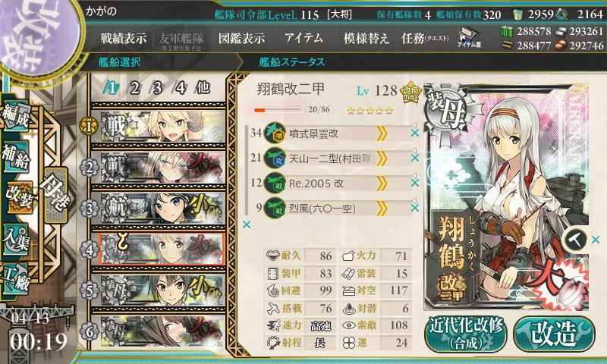Viewport: 607px width, 364px height.
Task: Remove the 噴式景雲改 equipment with X
Action: tap(415, 133)
